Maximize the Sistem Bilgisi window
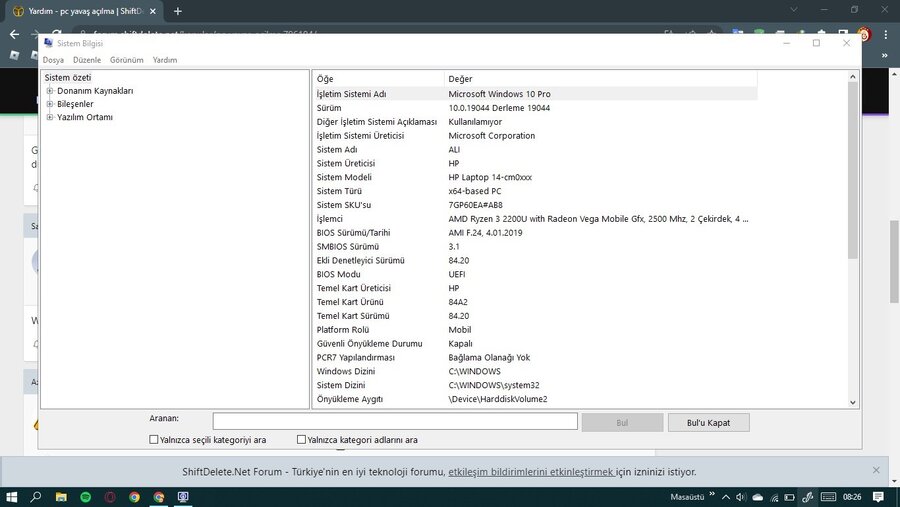 click(816, 43)
